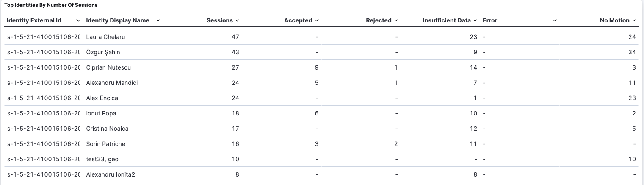Image resolution: width=644 pixels, height=185 pixels.
Task: Click the Özgür Şahin name cell
Action: (x=103, y=52)
